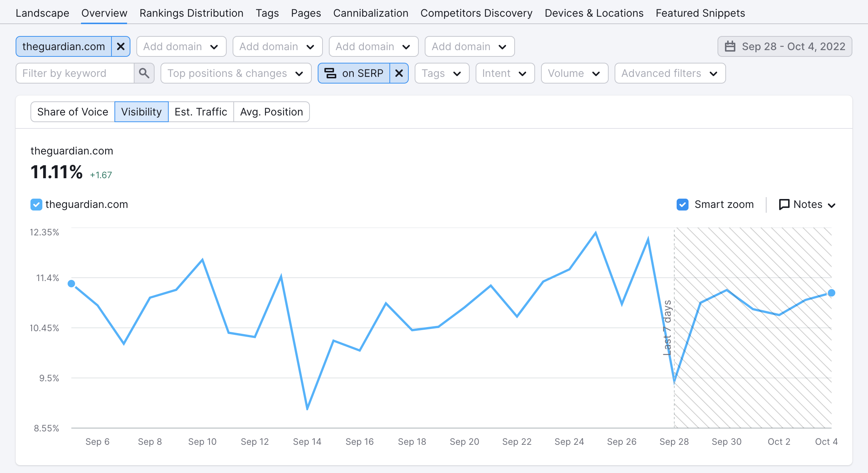Click the Oct 2 axis label
Viewport: 868px width, 473px height.
(x=779, y=441)
